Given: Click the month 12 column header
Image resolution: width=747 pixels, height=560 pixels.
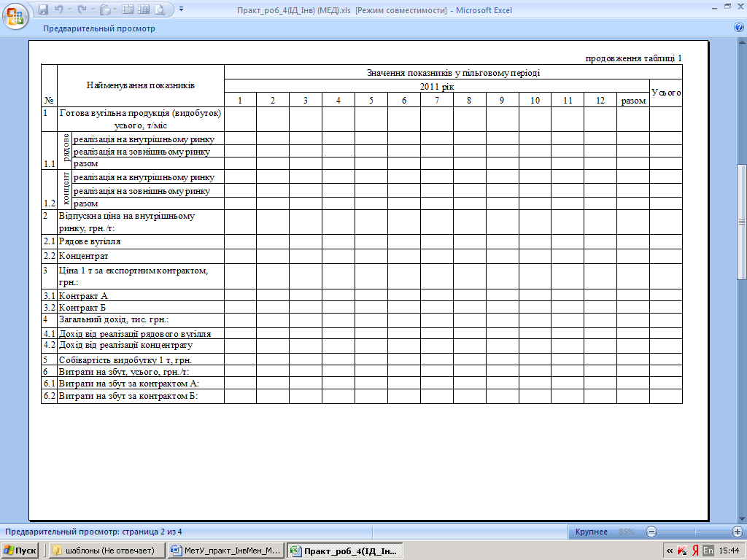Looking at the screenshot, I should (600, 100).
